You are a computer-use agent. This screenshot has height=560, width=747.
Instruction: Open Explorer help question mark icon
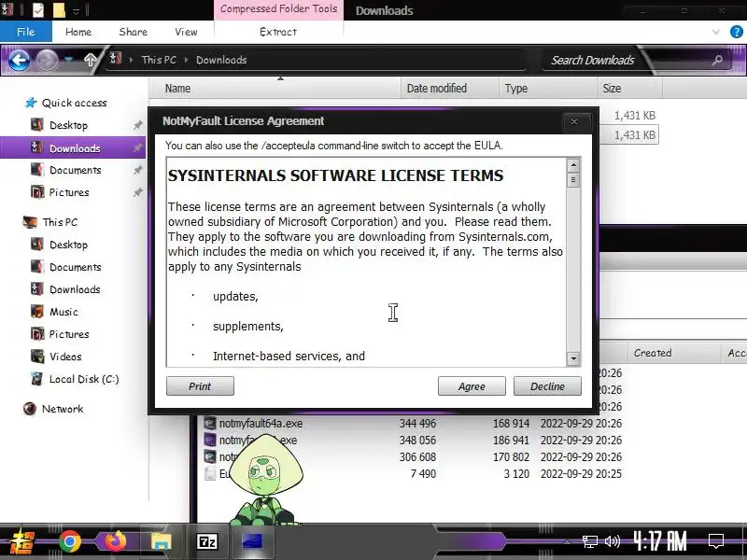[x=737, y=32]
